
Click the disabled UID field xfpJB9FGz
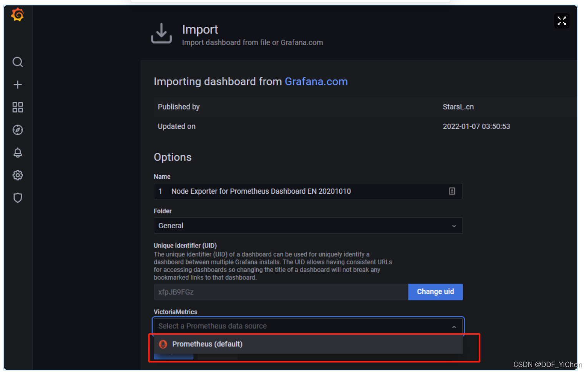[x=281, y=292]
